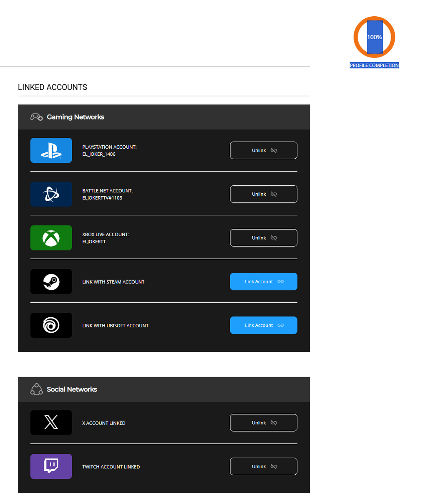Click the EL_JOKER_1406 PlayStation username

pos(99,154)
